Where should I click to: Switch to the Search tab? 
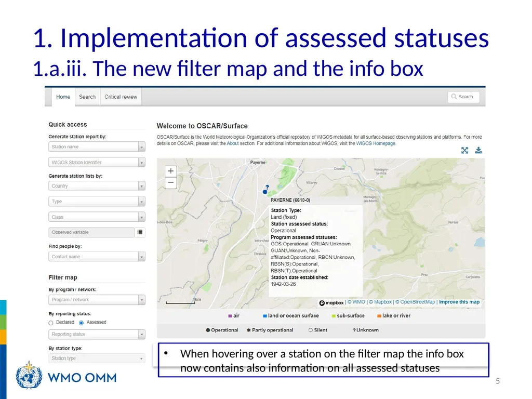(87, 97)
